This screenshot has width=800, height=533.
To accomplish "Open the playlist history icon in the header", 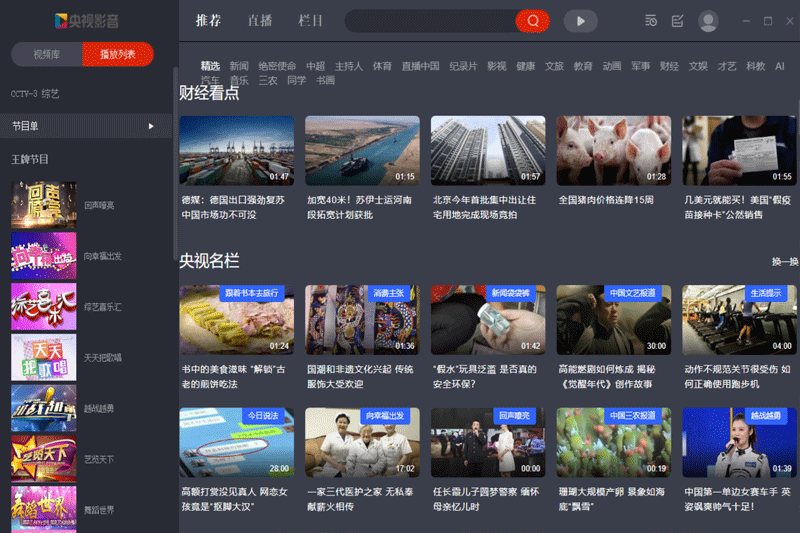I will pos(651,21).
